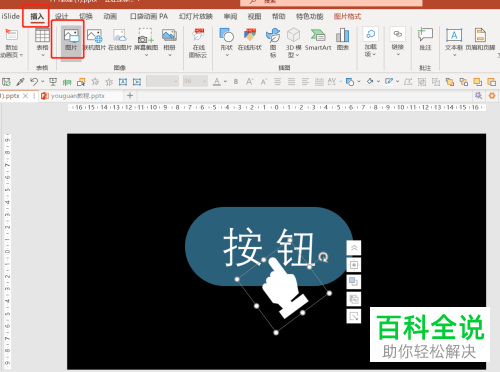500x372 pixels.
Task: Click the rotation handle of the hand image
Action: tap(323, 257)
